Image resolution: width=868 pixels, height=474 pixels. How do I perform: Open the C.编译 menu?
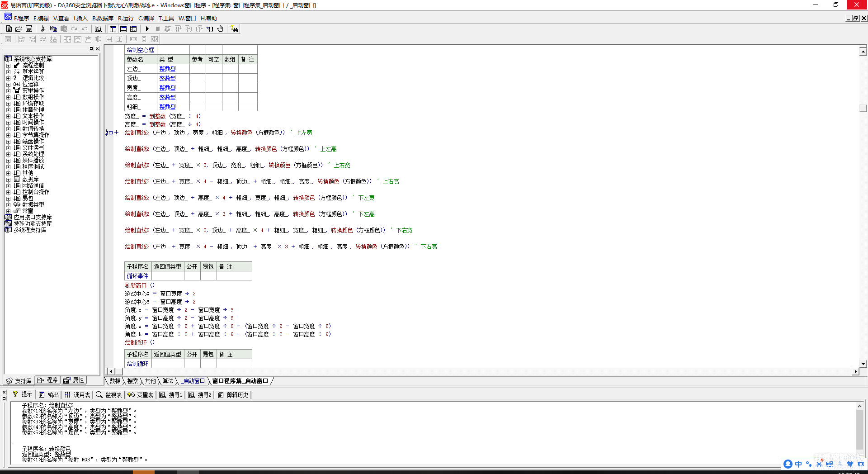146,19
